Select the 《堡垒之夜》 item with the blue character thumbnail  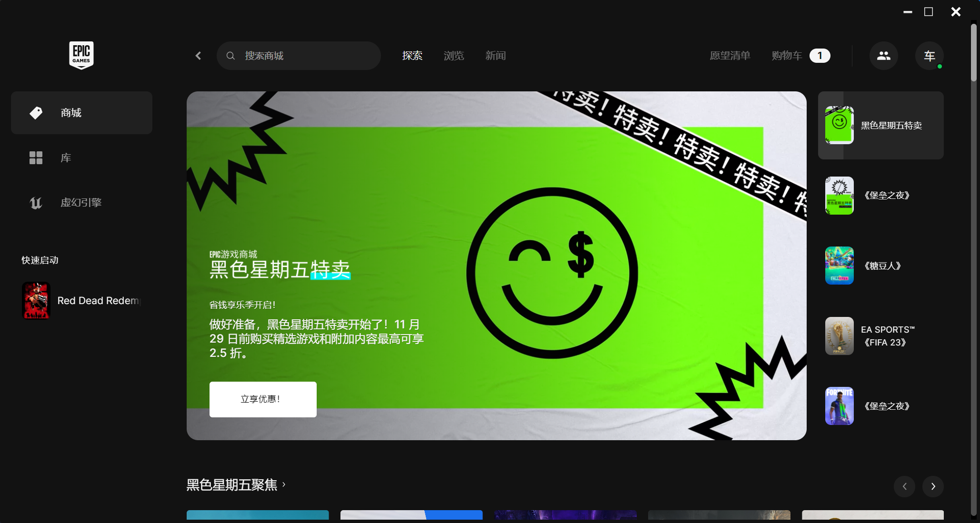pos(881,406)
